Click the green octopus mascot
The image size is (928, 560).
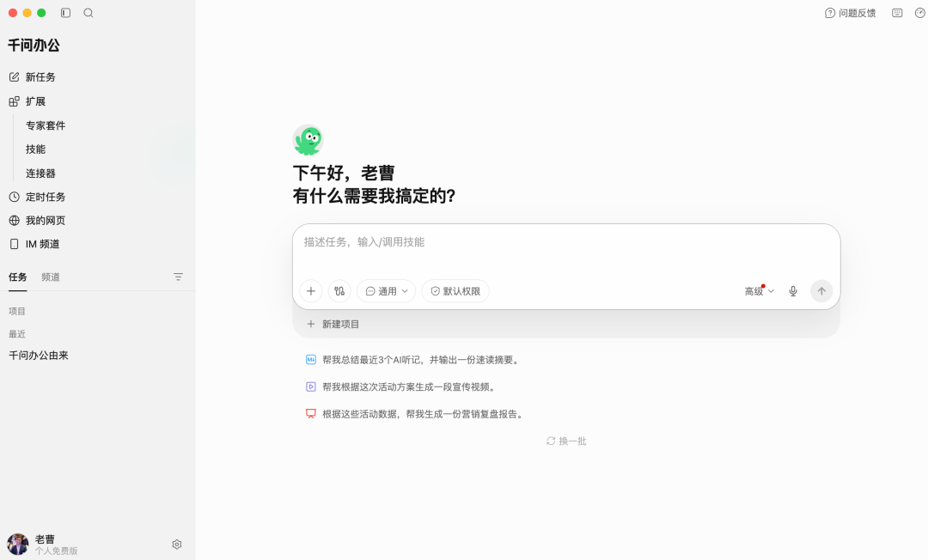coord(308,140)
